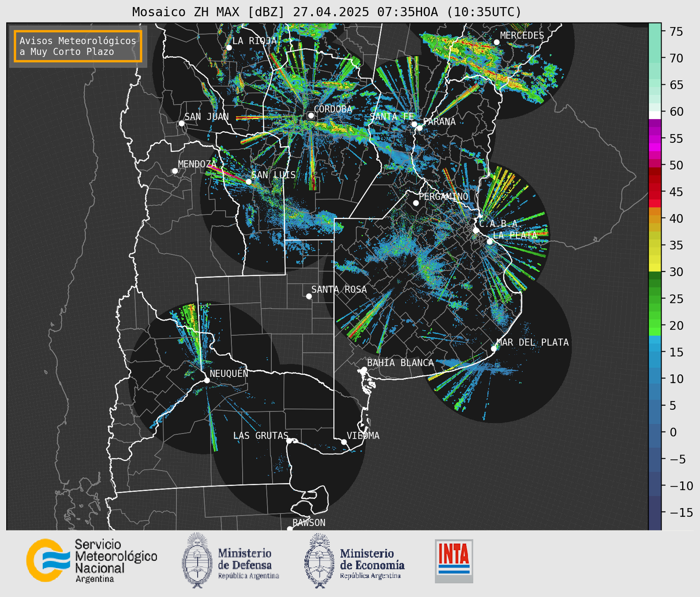Viewport: 700px width, 597px height.
Task: Select the SAN JUAN city dot
Action: (x=181, y=123)
